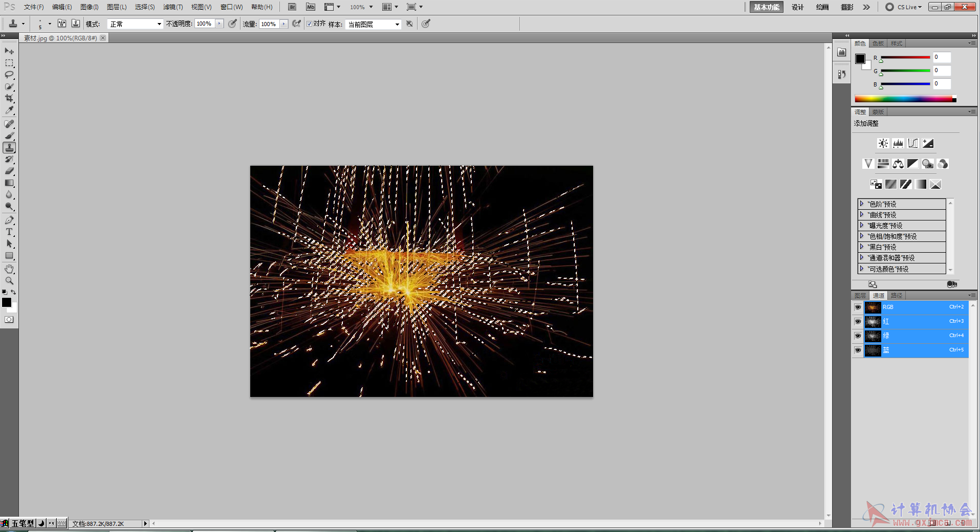Select the Move tool
Viewport: 980px width, 532px height.
tap(9, 51)
